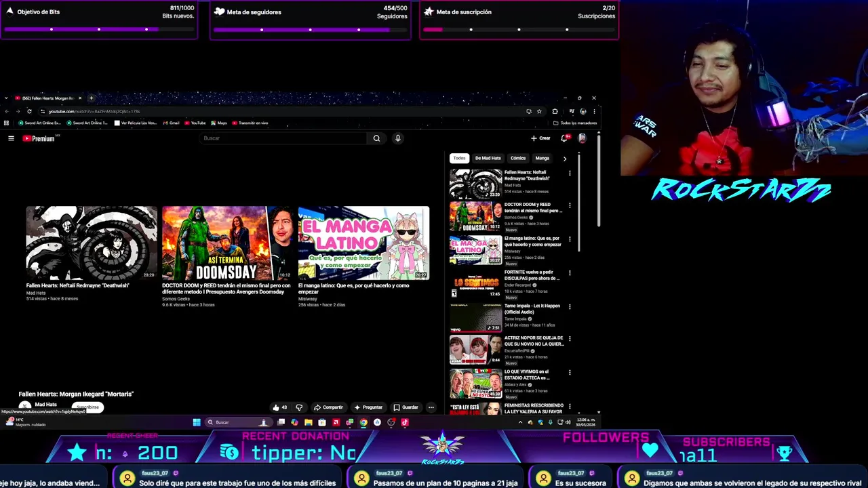Open options for El manga latino sidebar video
868x488 pixels.
click(570, 239)
